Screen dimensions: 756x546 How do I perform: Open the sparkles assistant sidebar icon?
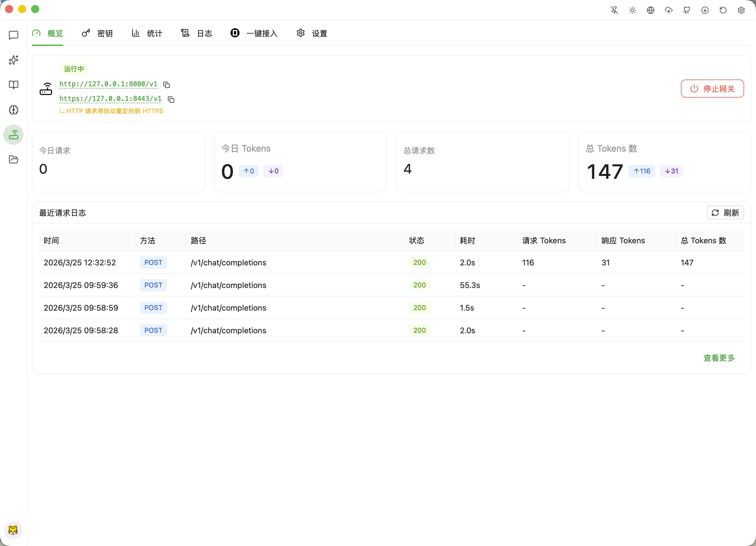[x=13, y=60]
